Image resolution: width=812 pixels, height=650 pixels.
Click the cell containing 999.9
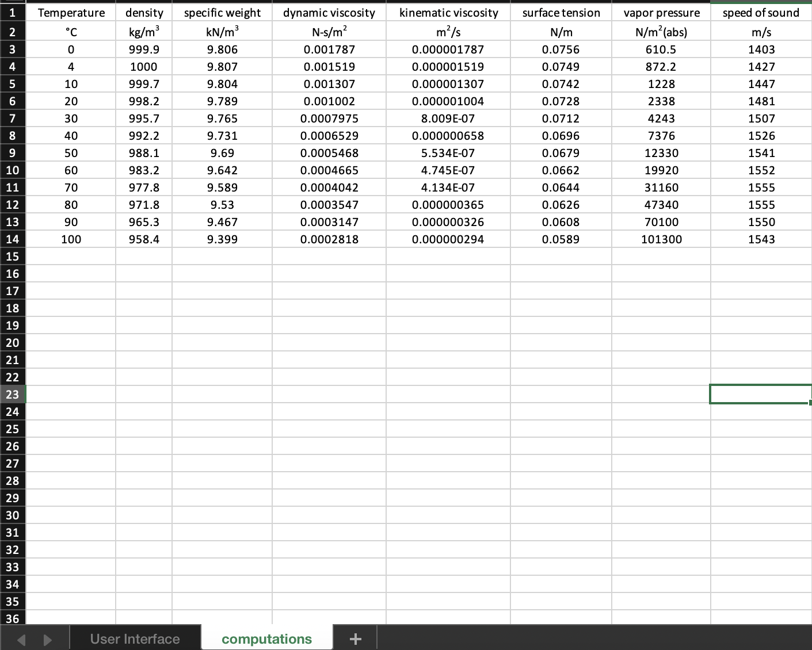tap(143, 49)
